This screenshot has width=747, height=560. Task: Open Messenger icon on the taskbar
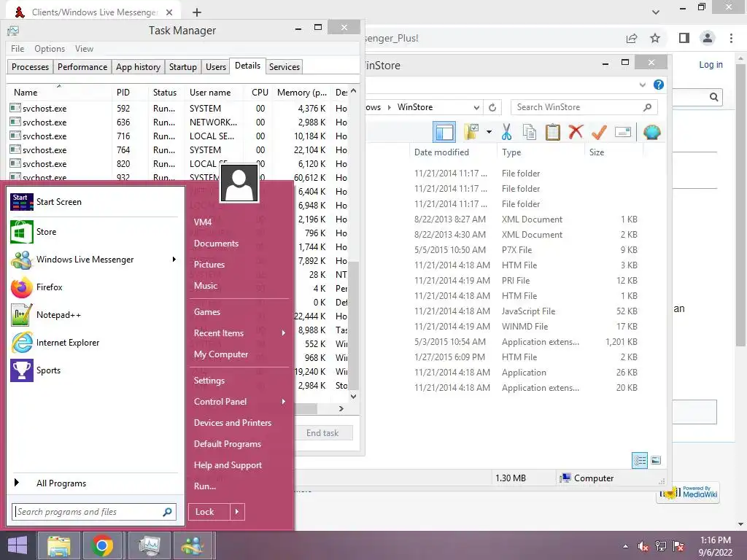[x=193, y=545]
